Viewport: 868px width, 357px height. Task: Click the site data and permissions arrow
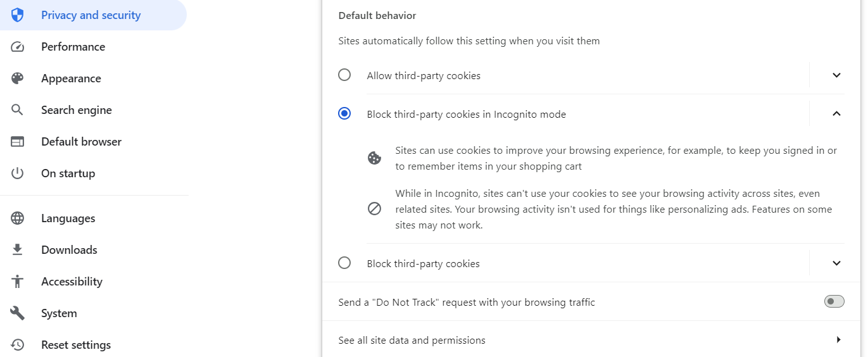point(838,340)
